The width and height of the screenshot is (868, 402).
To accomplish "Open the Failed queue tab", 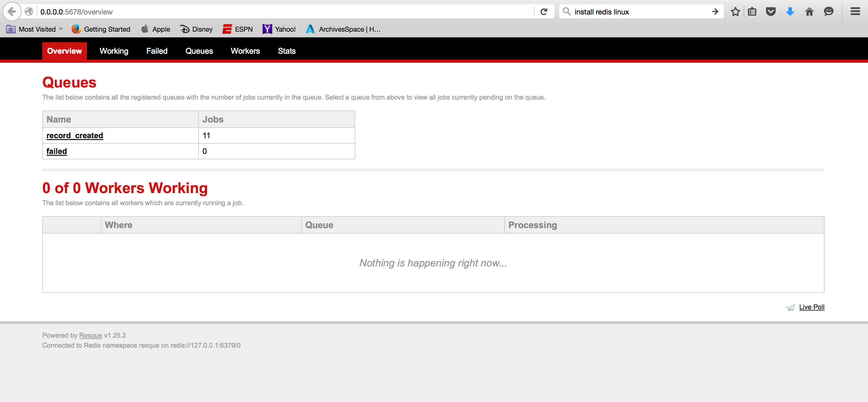I will pyautogui.click(x=157, y=50).
